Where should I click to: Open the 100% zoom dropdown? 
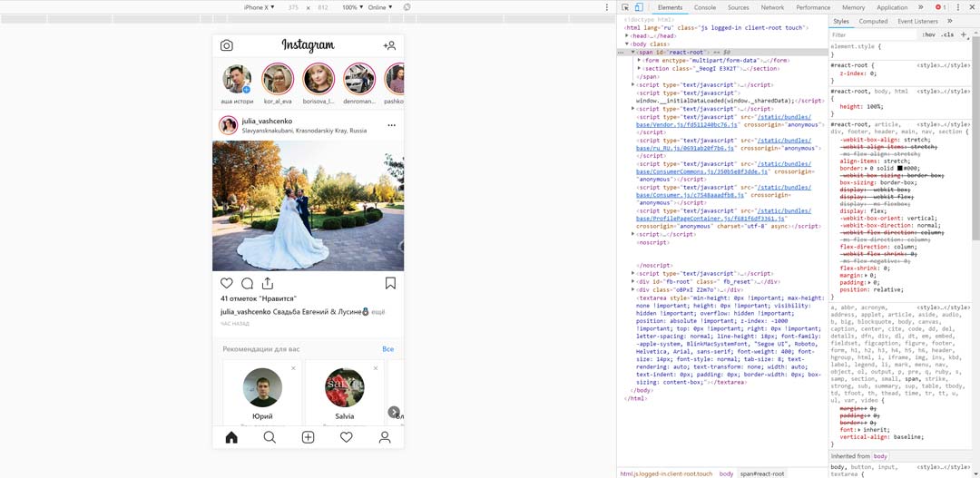353,7
